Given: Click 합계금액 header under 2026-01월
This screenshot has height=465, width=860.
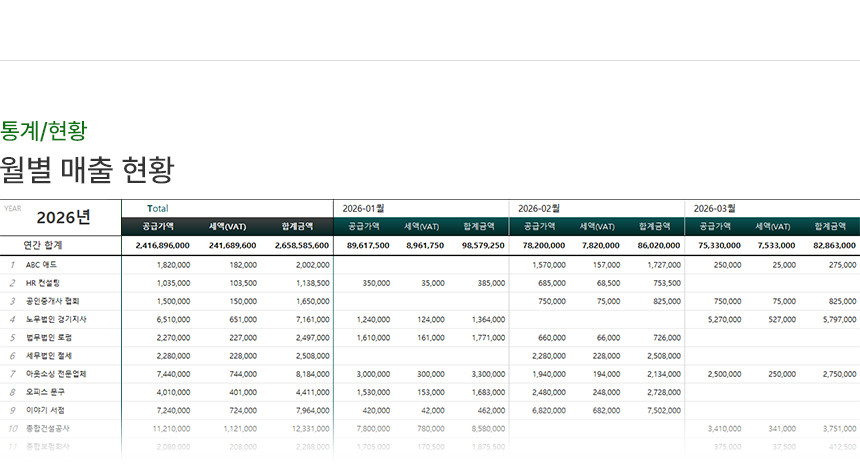Looking at the screenshot, I should point(480,226).
